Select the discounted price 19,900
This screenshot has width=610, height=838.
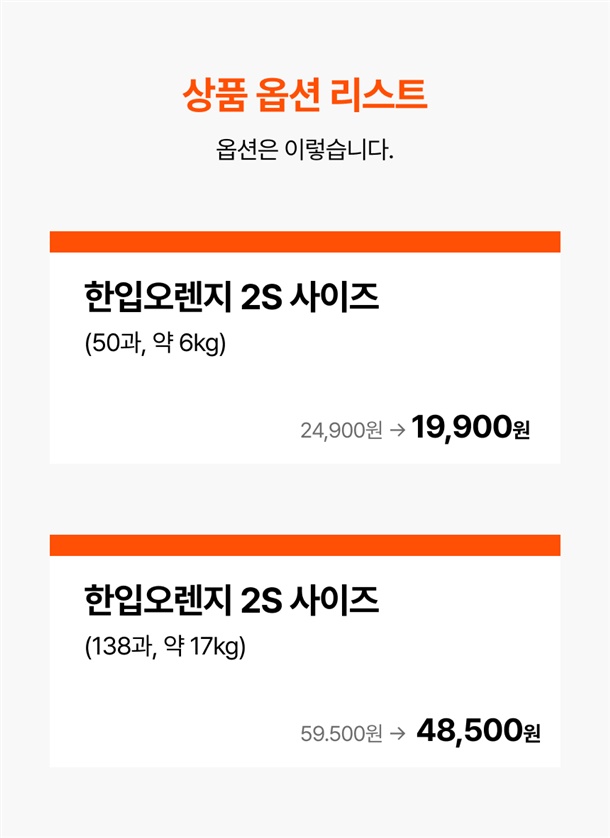click(460, 429)
